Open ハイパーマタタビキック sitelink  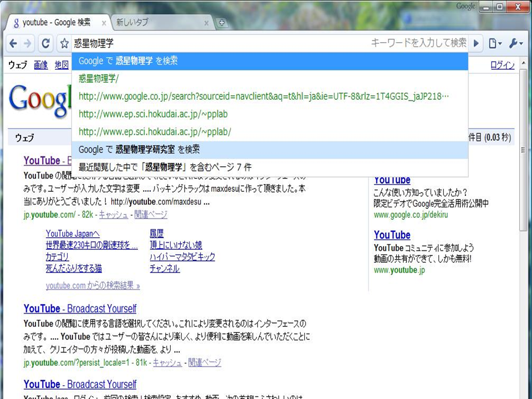[x=182, y=257]
